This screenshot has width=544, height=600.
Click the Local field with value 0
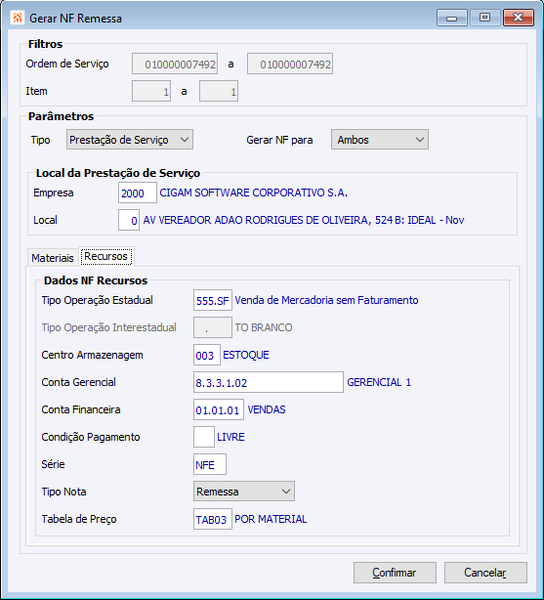(x=129, y=220)
